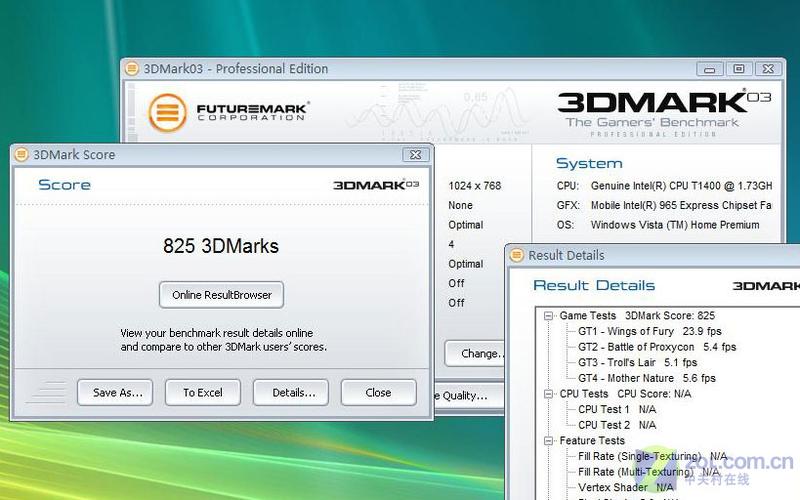
Task: Close the 3DMark03 Professional Edition window
Action: click(x=768, y=69)
